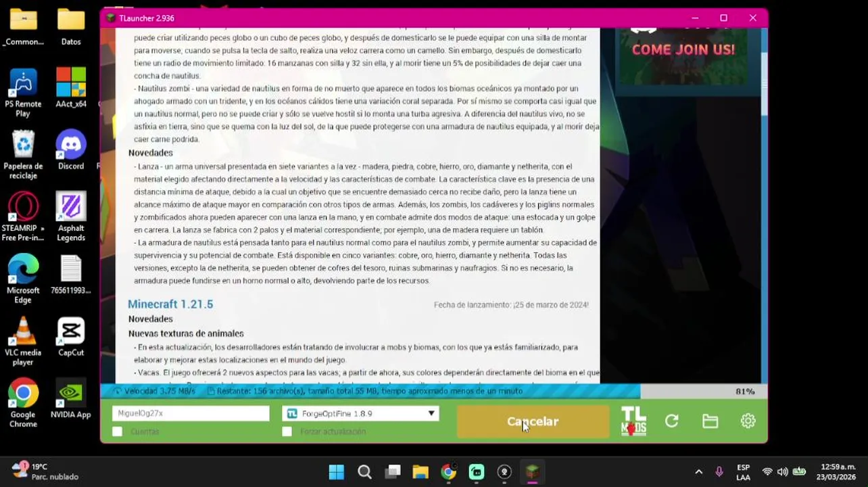Open volume tray icon
Viewport: 868px width, 487px height.
click(783, 471)
